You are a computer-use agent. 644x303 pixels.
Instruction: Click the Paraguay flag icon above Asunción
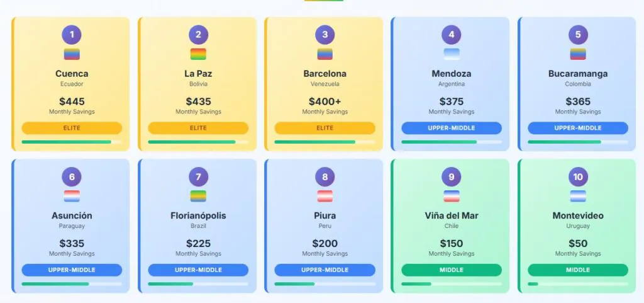(72, 196)
